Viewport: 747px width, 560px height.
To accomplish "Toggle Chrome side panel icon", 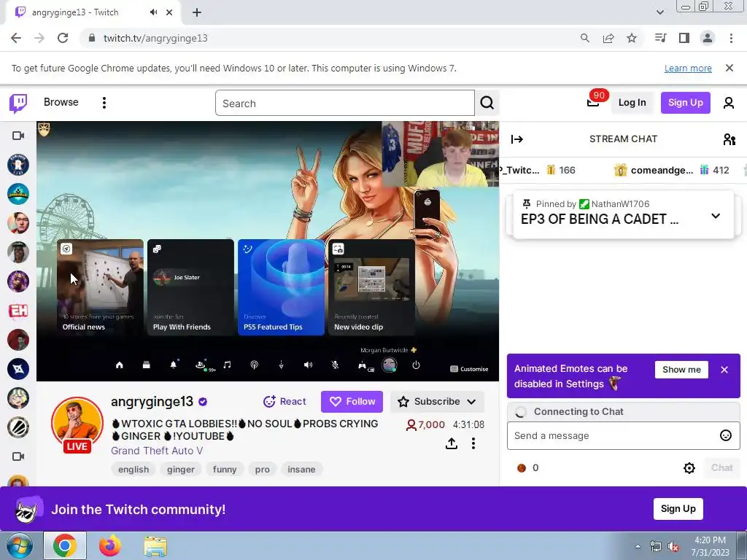I will pyautogui.click(x=684, y=38).
